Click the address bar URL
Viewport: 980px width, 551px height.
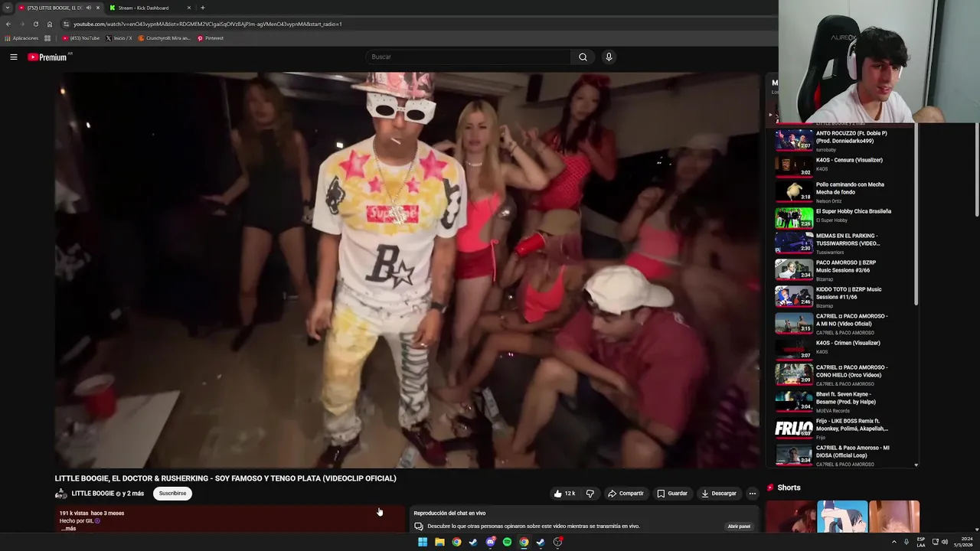(207, 24)
